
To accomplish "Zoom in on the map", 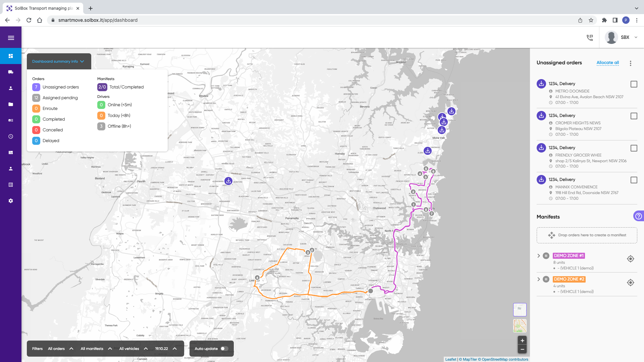I will tap(522, 341).
